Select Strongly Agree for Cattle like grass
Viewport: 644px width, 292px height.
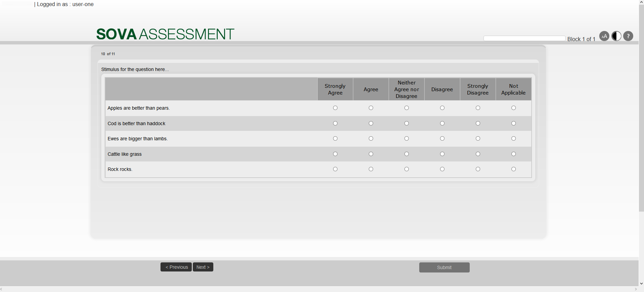(x=335, y=154)
